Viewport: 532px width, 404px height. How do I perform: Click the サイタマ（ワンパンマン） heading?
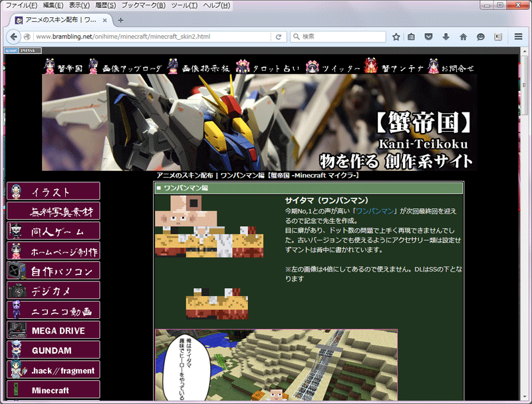click(327, 200)
